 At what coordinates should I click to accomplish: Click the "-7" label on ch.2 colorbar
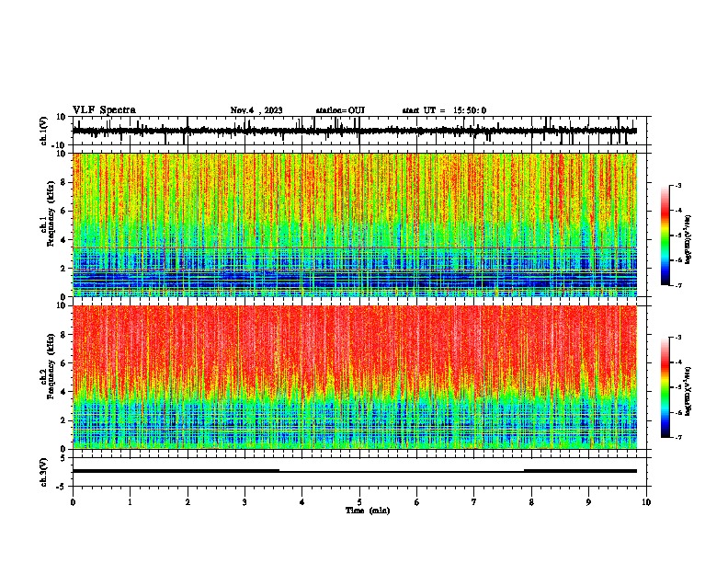pos(678,438)
